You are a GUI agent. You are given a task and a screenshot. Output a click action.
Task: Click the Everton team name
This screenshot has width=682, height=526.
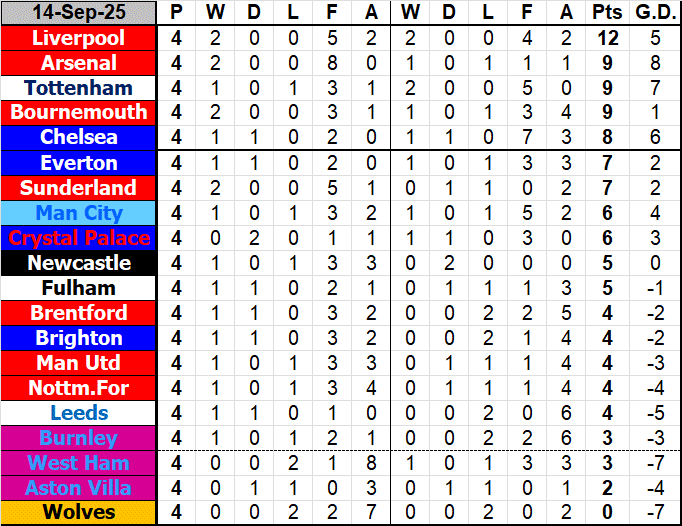(x=79, y=163)
